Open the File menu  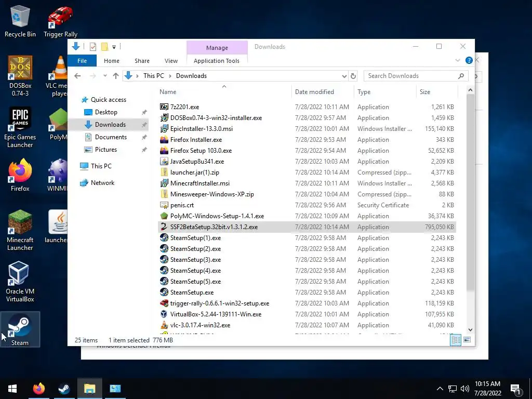[82, 61]
